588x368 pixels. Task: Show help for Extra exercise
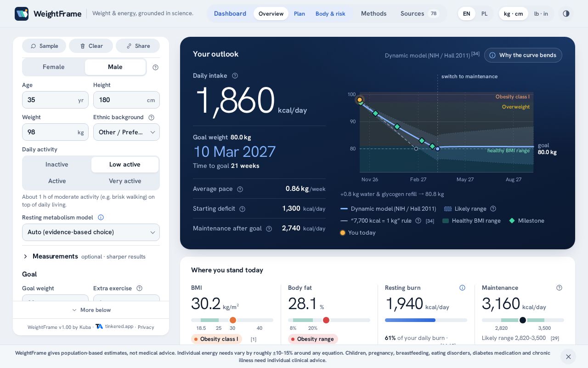(139, 288)
